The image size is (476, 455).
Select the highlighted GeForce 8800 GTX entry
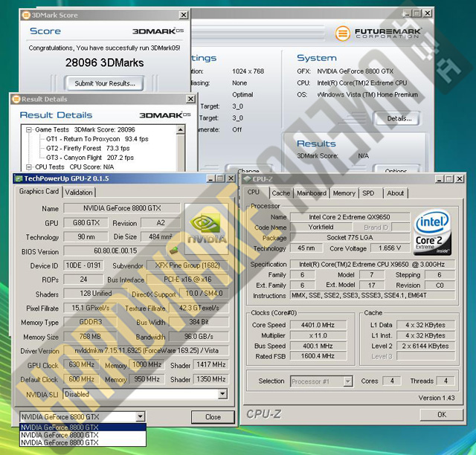(83, 427)
